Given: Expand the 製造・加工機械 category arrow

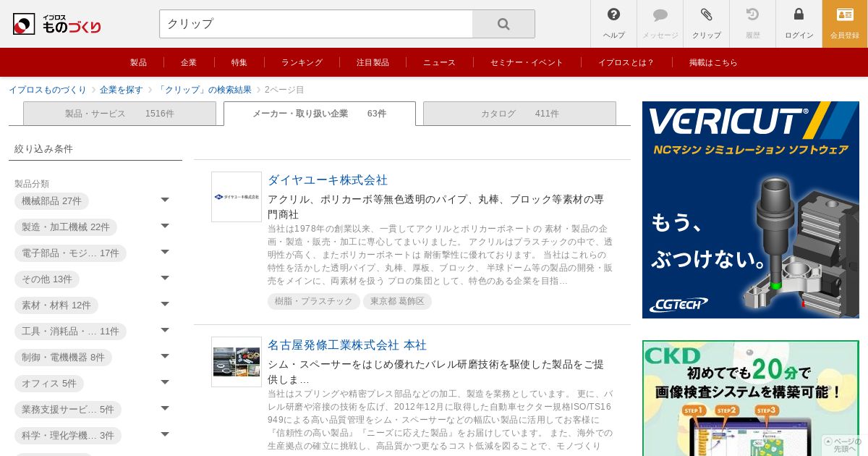Looking at the screenshot, I should click(x=165, y=226).
